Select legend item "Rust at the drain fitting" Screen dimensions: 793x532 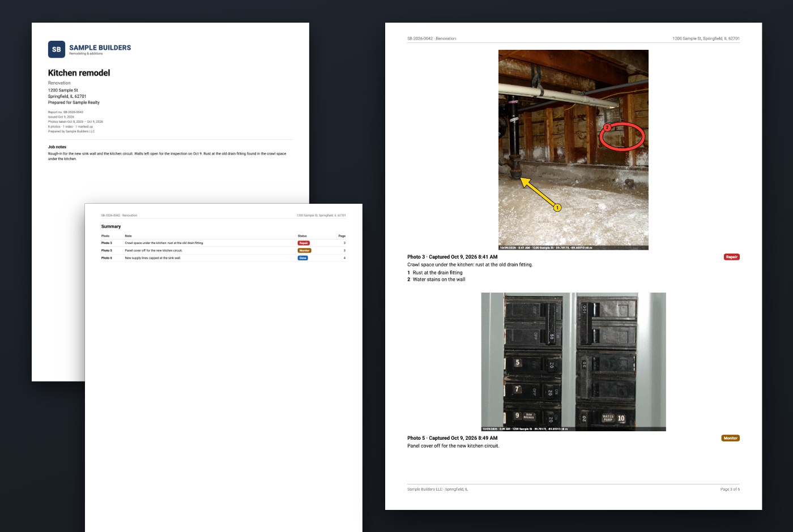click(437, 273)
